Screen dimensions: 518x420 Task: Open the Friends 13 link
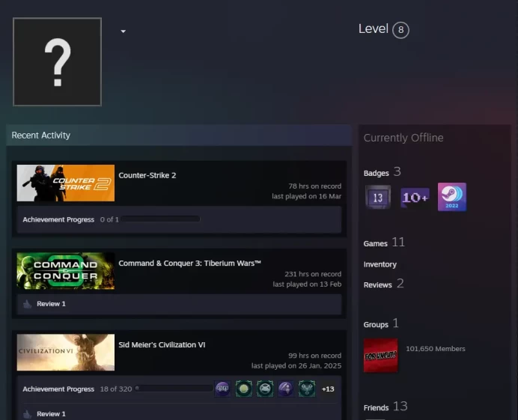[386, 407]
